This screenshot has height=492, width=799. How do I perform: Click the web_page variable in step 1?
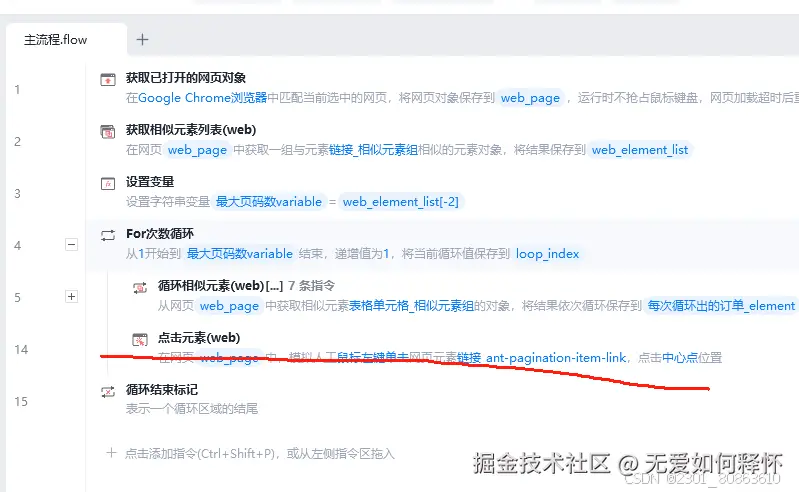(x=530, y=98)
